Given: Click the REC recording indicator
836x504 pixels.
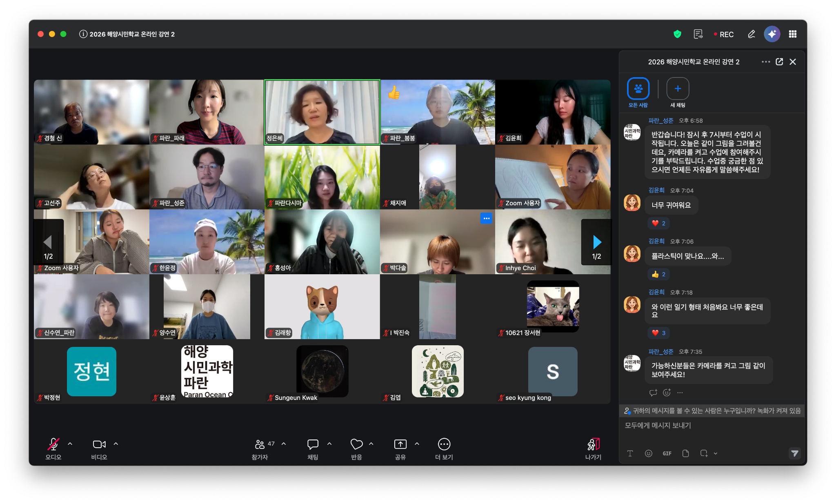Looking at the screenshot, I should (724, 34).
